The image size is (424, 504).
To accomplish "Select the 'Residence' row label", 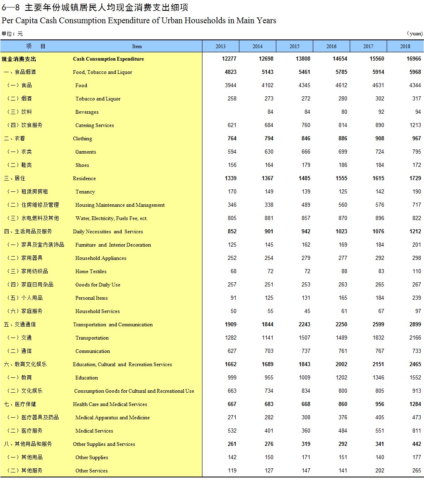I will click(x=84, y=179).
